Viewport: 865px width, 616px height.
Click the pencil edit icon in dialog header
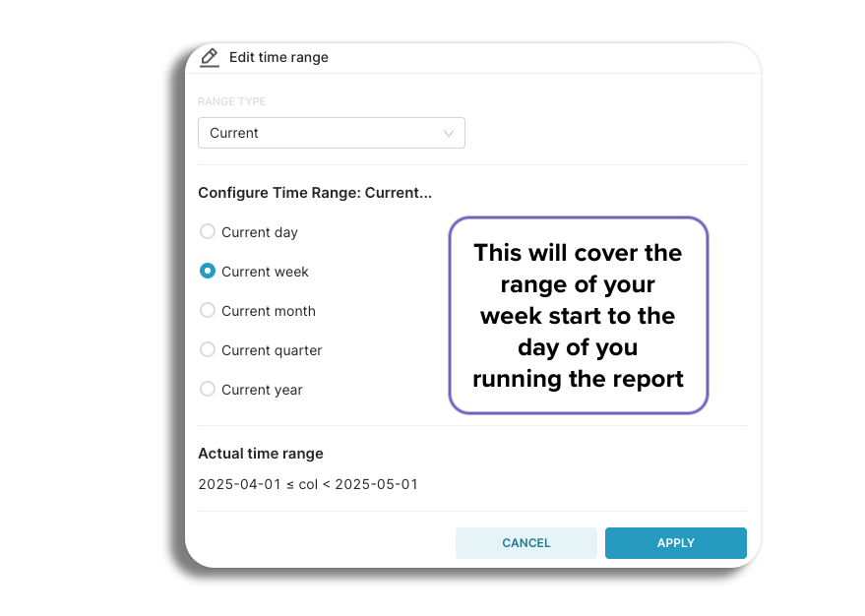(209, 58)
